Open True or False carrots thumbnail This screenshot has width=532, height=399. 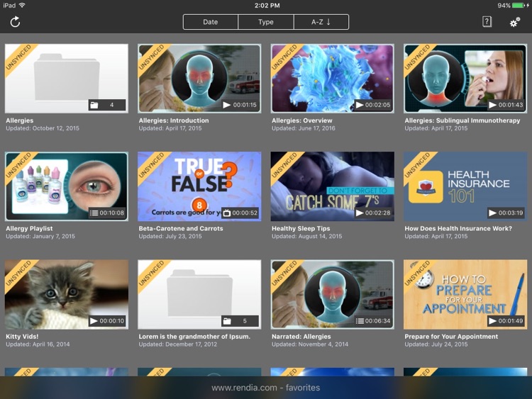pyautogui.click(x=199, y=186)
